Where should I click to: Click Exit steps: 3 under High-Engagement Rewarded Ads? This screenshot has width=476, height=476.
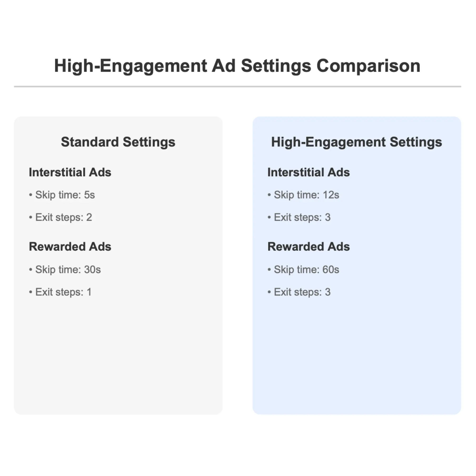(x=299, y=292)
